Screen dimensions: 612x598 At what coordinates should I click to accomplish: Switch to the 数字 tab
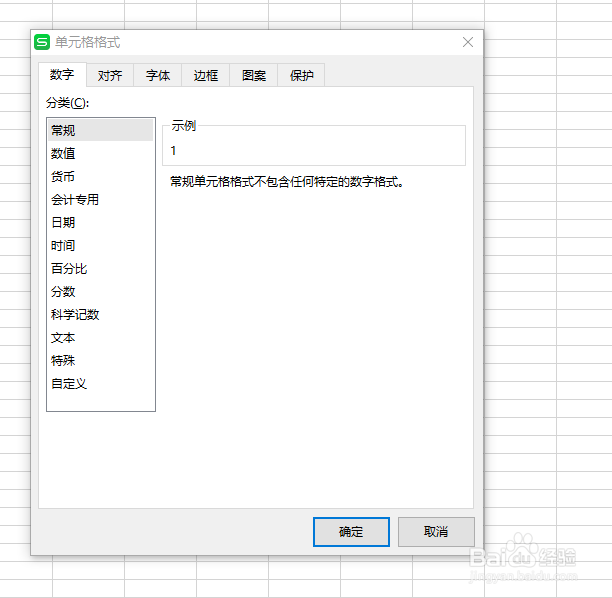pyautogui.click(x=62, y=75)
